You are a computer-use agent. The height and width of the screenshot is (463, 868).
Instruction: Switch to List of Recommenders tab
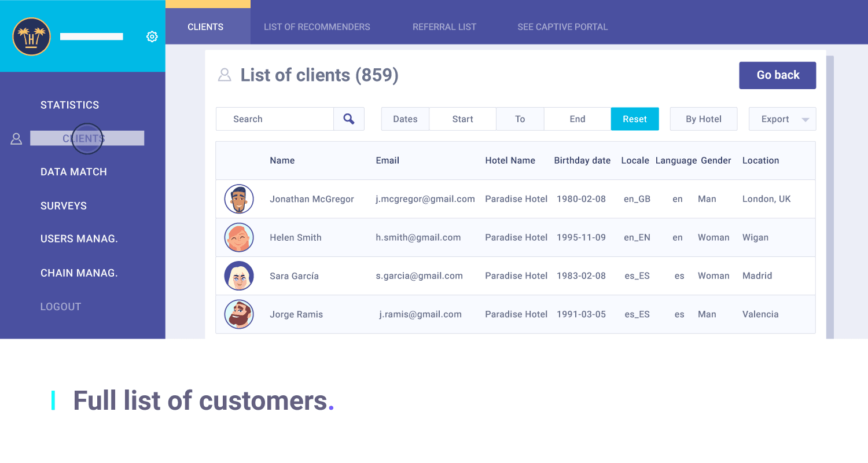[x=317, y=27]
